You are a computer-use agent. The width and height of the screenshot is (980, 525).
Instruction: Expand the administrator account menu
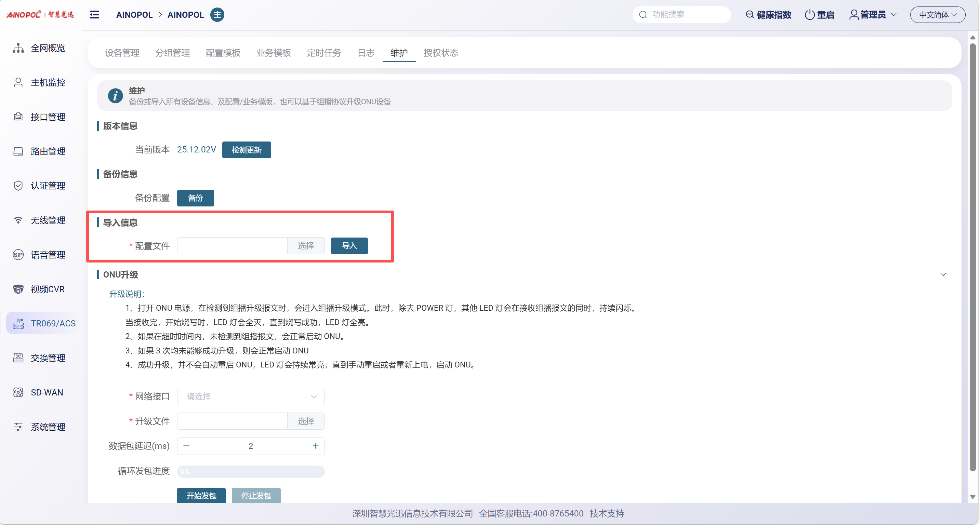point(873,15)
